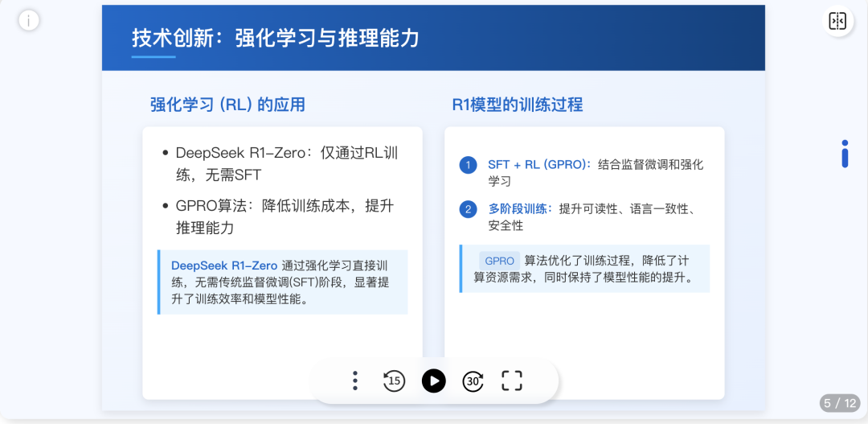Toggle the split view icon at top-right
This screenshot has width=868, height=424.
pos(837,21)
